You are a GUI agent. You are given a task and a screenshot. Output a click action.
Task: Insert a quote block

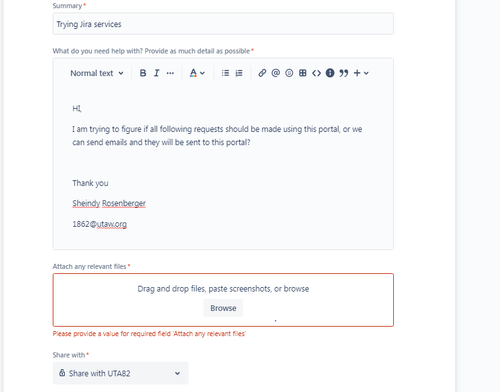point(344,73)
